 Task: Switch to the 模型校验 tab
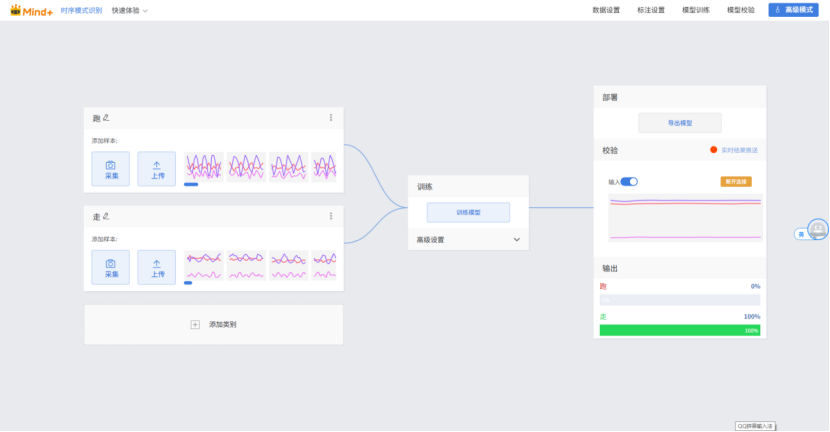point(741,10)
